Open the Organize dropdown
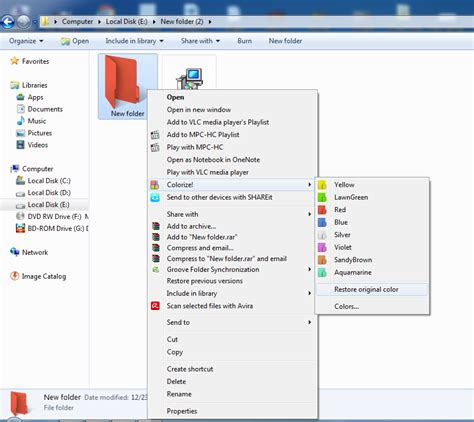This screenshot has width=474, height=422. pos(26,41)
